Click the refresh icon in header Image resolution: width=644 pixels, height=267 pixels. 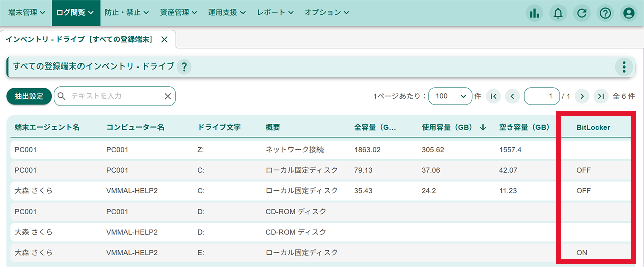(x=582, y=13)
